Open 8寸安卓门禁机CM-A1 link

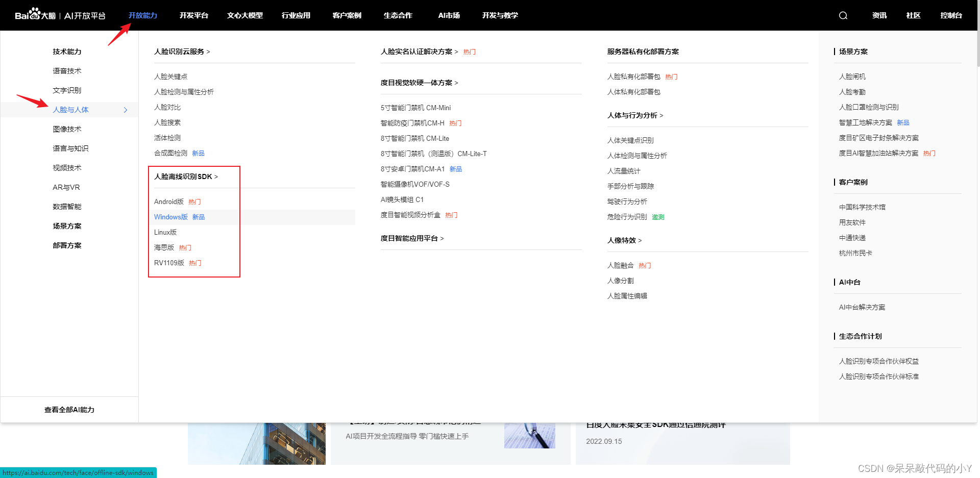[x=412, y=169]
